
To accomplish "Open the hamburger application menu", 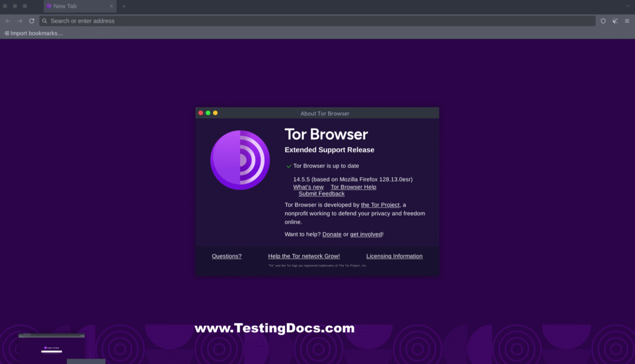I will coord(627,21).
